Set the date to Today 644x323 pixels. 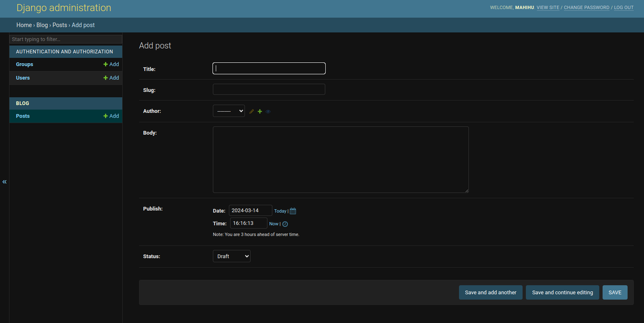click(x=280, y=211)
